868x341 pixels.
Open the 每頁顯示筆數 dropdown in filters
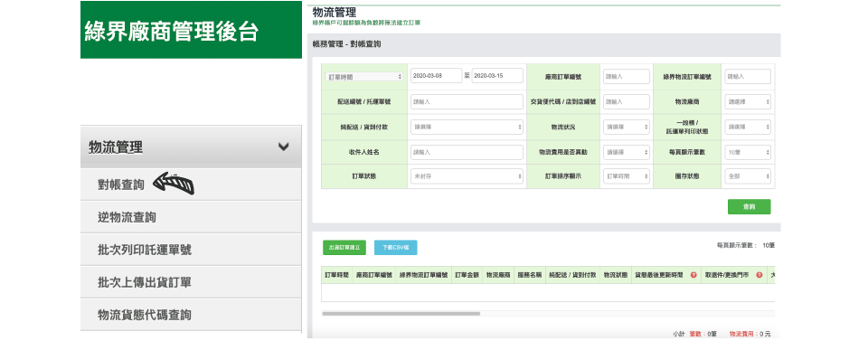click(748, 152)
